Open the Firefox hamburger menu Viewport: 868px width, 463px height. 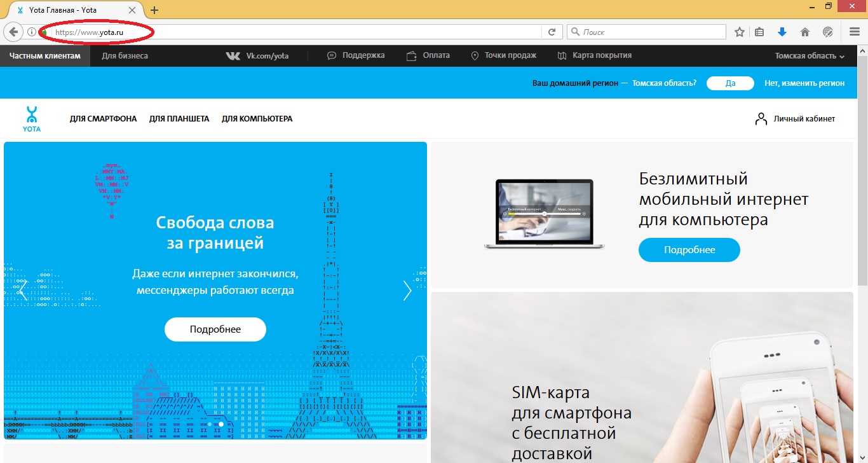click(x=855, y=32)
